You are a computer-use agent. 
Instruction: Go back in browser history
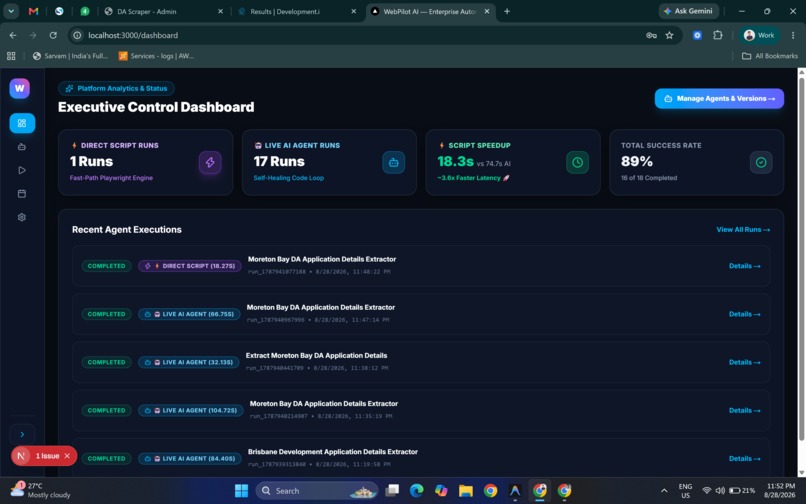[x=13, y=35]
